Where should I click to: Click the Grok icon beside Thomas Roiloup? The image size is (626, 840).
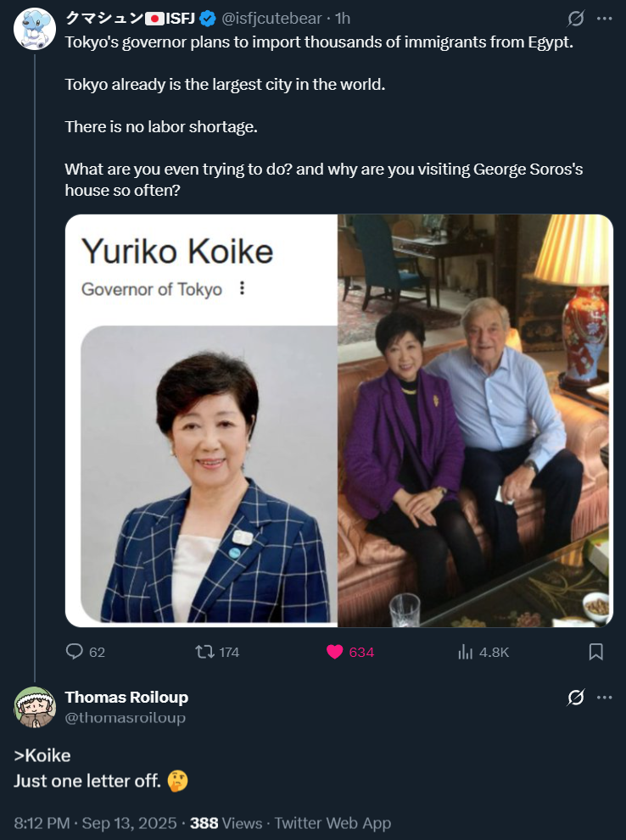click(575, 698)
